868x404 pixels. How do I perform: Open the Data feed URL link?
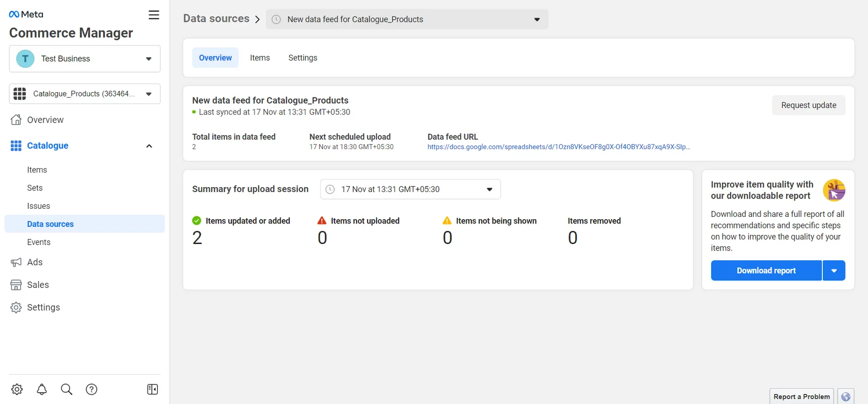pos(559,147)
